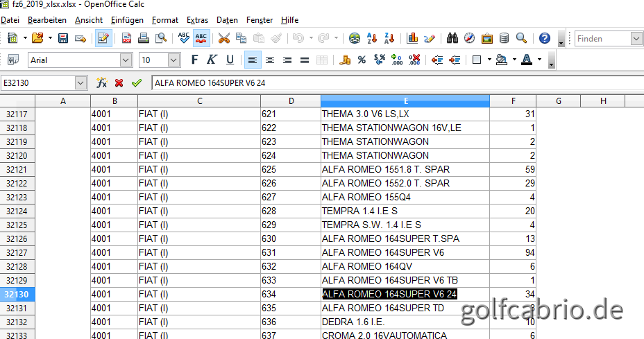Open the Daten menu

coord(227,20)
